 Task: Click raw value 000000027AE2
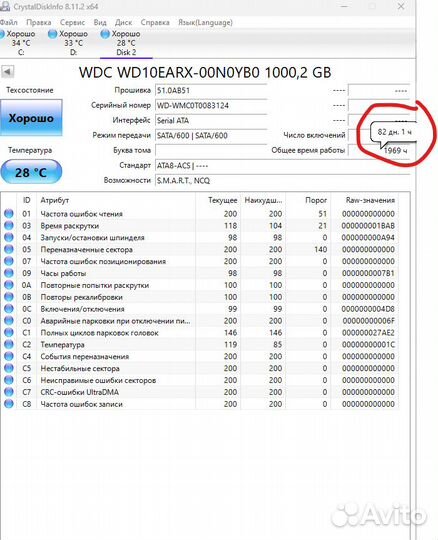[368, 333]
